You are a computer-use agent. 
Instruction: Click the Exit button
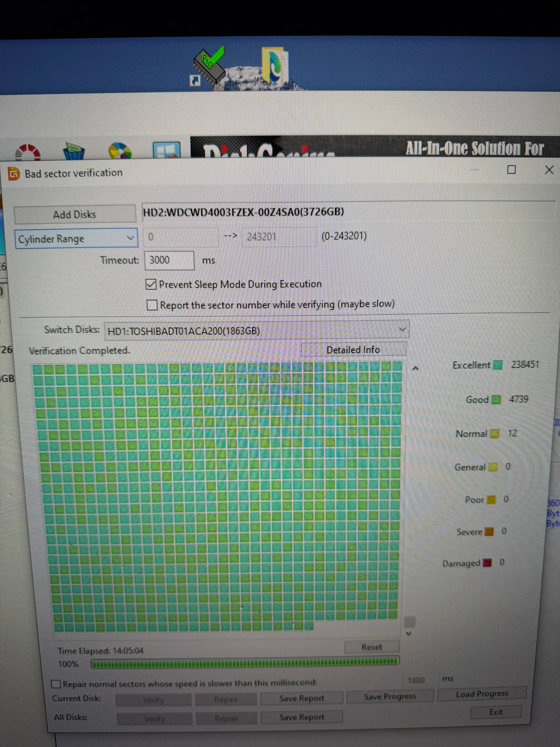[x=496, y=712]
